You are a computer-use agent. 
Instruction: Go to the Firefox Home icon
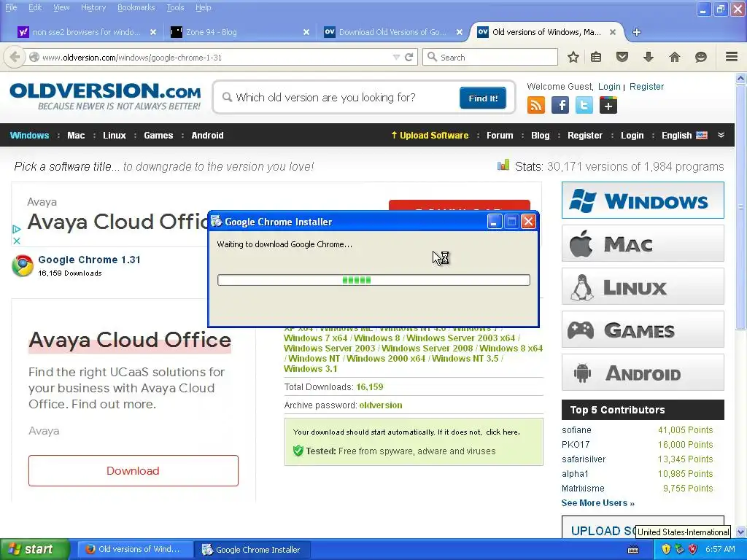pos(675,57)
